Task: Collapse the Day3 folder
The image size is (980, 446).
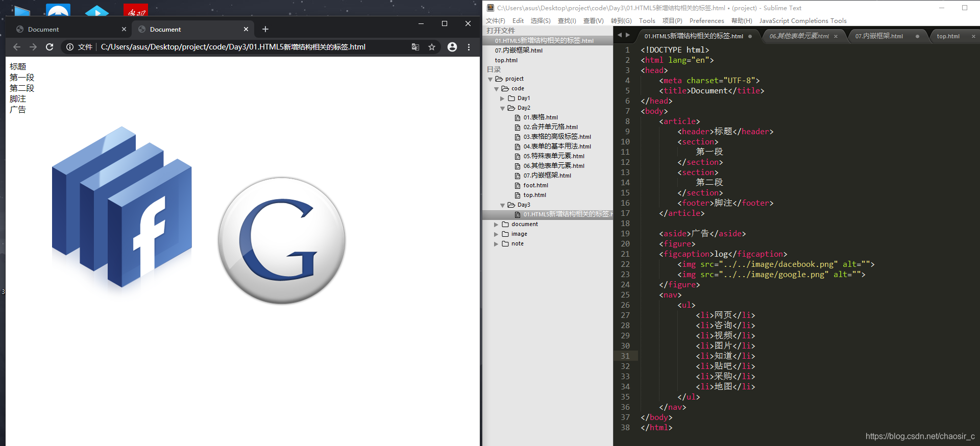Action: [502, 205]
